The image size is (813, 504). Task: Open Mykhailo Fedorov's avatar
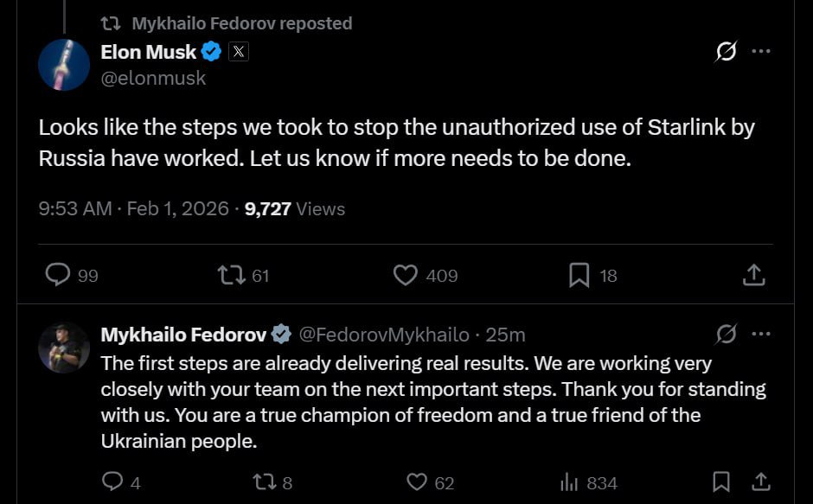pos(64,348)
